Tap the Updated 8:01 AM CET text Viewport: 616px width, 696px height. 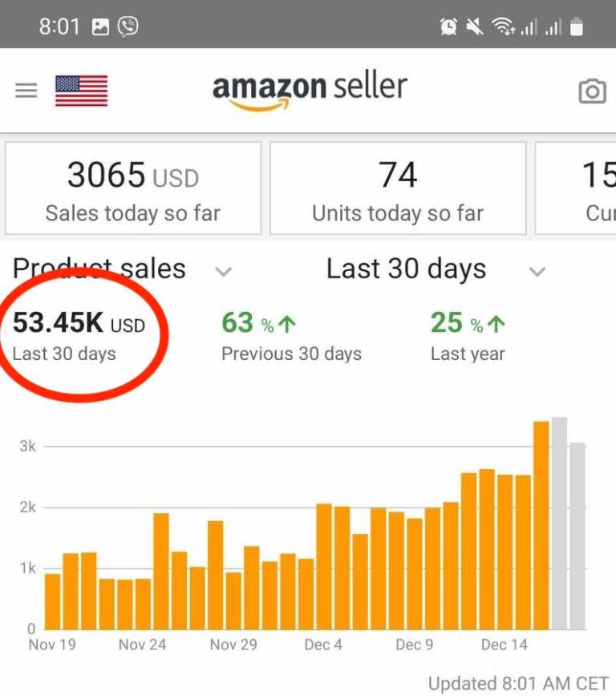pyautogui.click(x=518, y=683)
